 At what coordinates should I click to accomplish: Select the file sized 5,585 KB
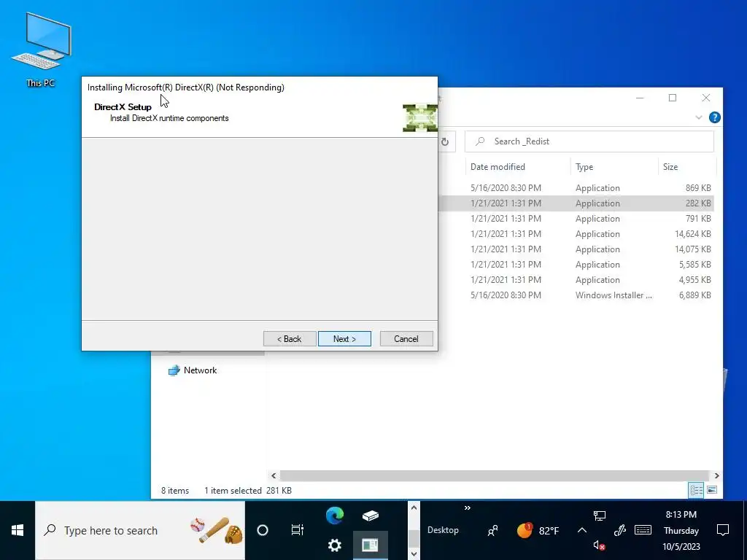coord(576,264)
